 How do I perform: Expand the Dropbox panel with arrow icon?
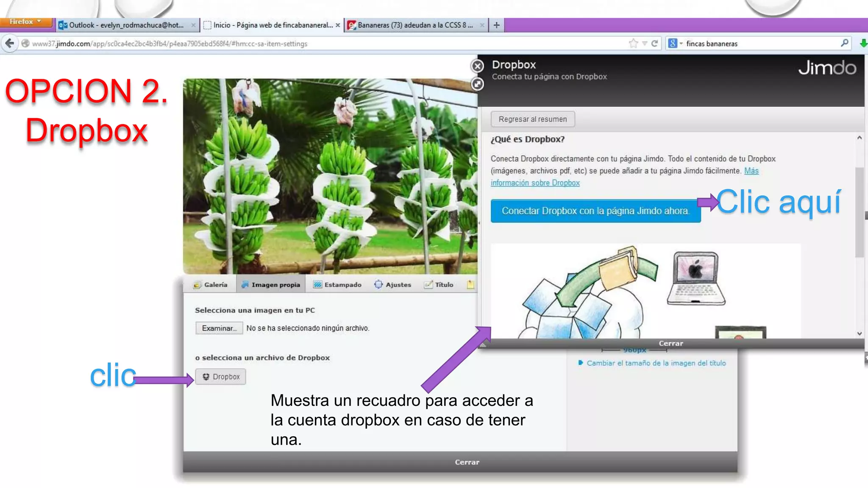[478, 84]
